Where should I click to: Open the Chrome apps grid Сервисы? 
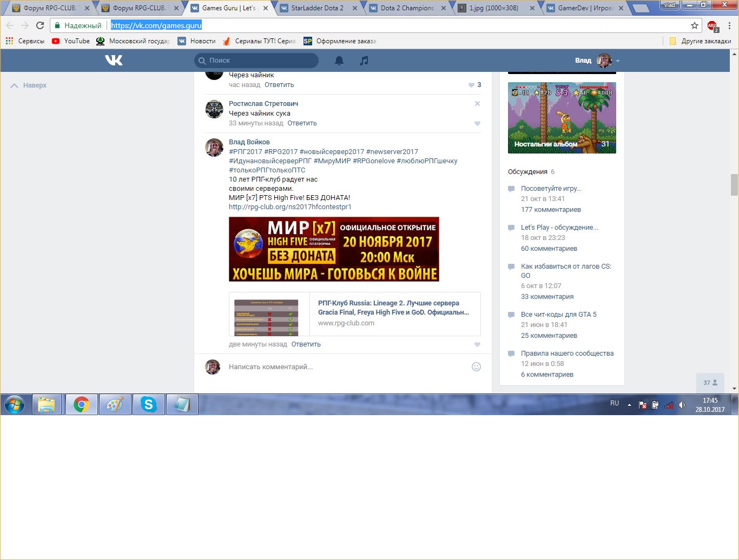tap(25, 41)
